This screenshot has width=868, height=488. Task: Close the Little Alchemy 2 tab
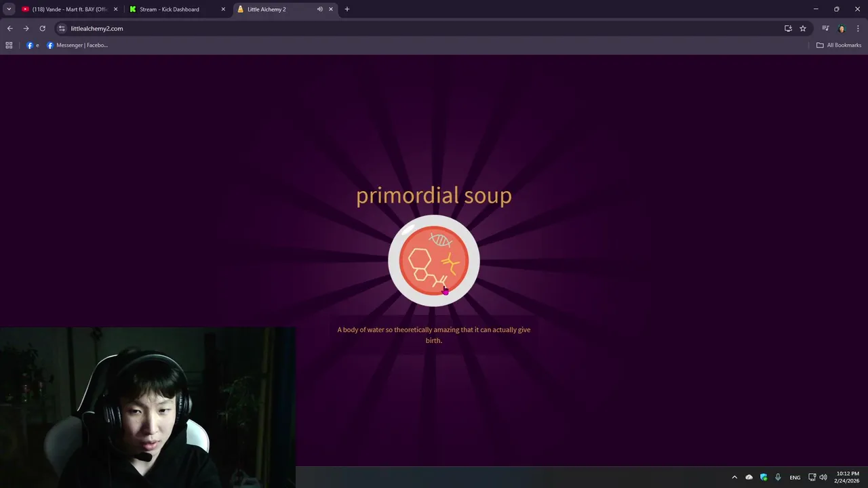(331, 9)
